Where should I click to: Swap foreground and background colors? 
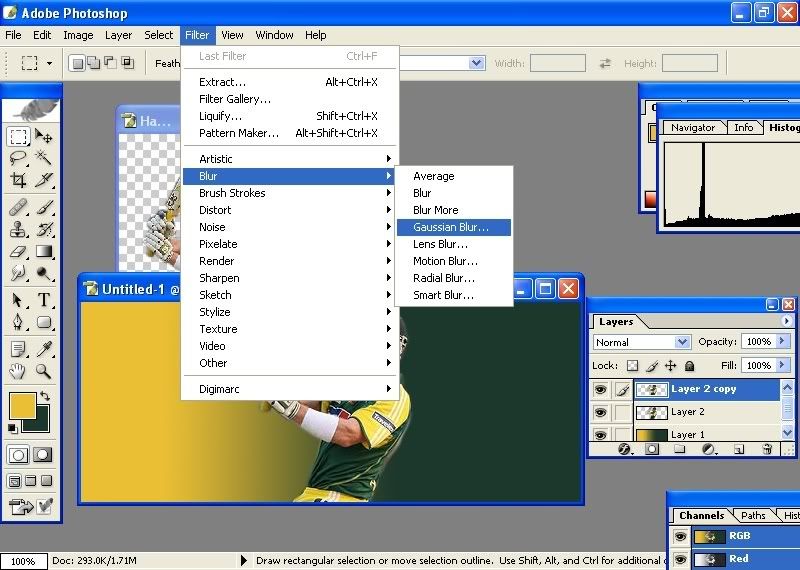click(x=45, y=395)
